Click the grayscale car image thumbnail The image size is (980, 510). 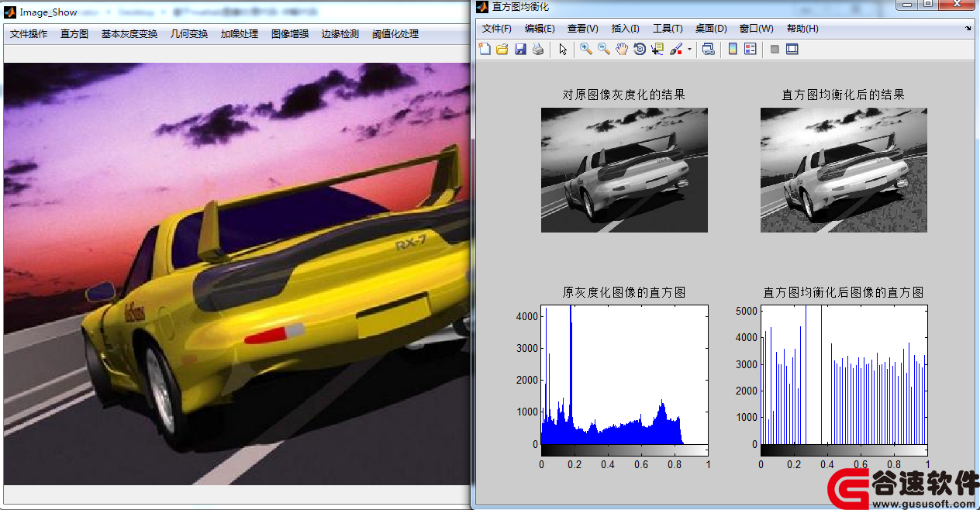pos(624,170)
